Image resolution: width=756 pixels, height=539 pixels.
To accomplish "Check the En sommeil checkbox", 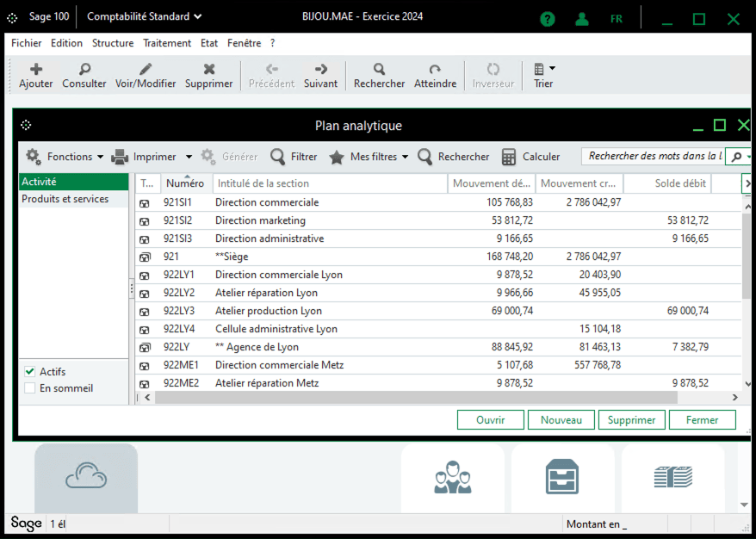I will pyautogui.click(x=30, y=388).
